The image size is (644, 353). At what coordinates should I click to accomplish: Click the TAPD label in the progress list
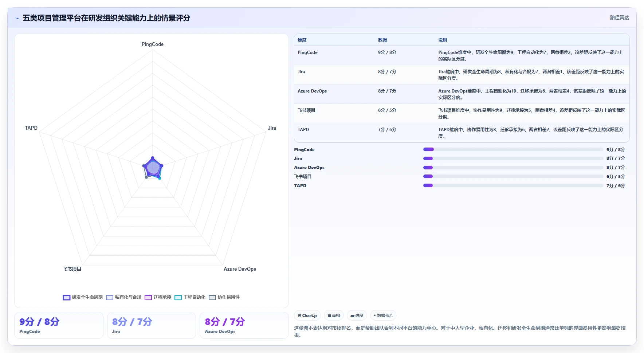pyautogui.click(x=300, y=186)
